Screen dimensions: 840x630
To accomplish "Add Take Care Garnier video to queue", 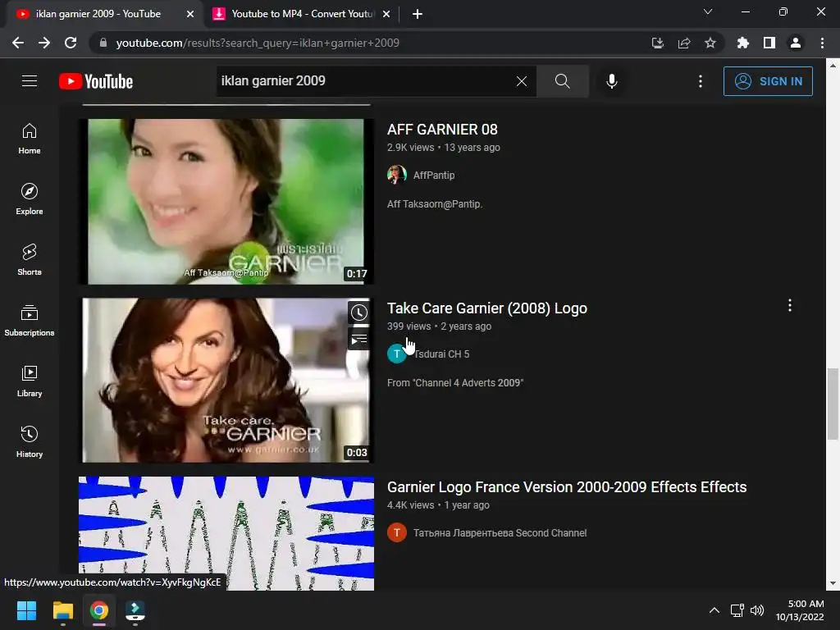I will pyautogui.click(x=359, y=339).
